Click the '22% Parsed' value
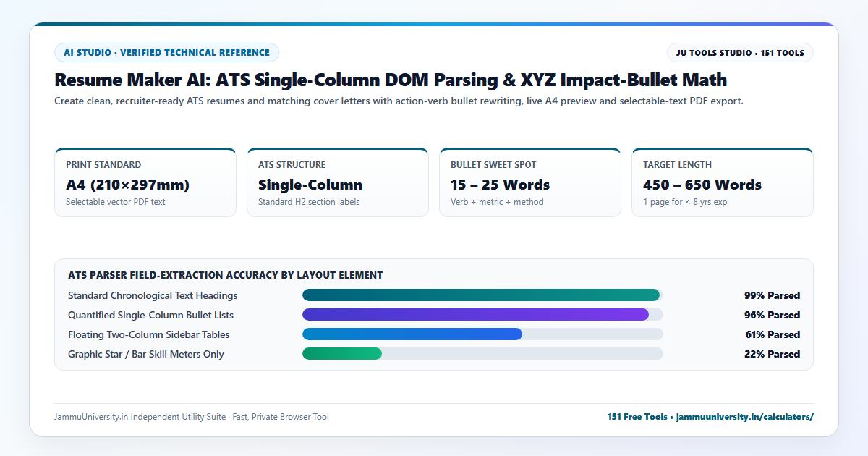 point(772,354)
